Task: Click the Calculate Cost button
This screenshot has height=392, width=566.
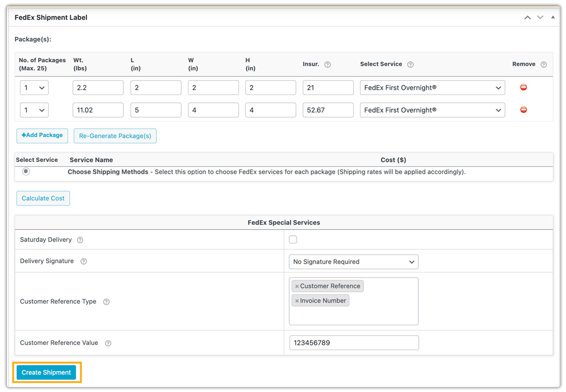Action: pyautogui.click(x=43, y=199)
